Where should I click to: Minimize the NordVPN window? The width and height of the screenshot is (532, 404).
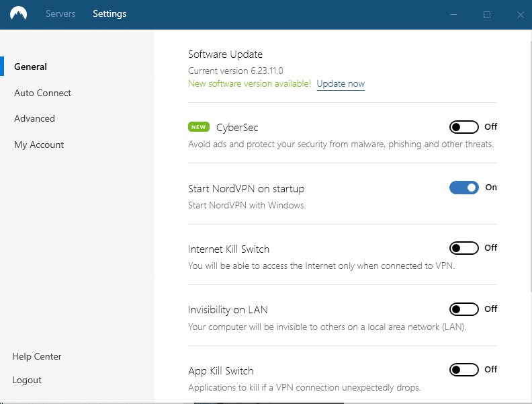coord(453,15)
